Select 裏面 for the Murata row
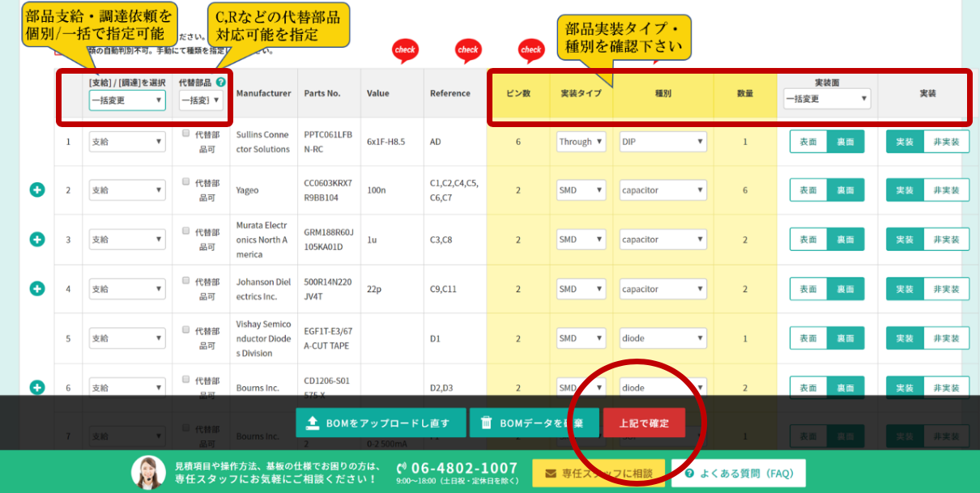Image resolution: width=980 pixels, height=493 pixels. click(846, 240)
